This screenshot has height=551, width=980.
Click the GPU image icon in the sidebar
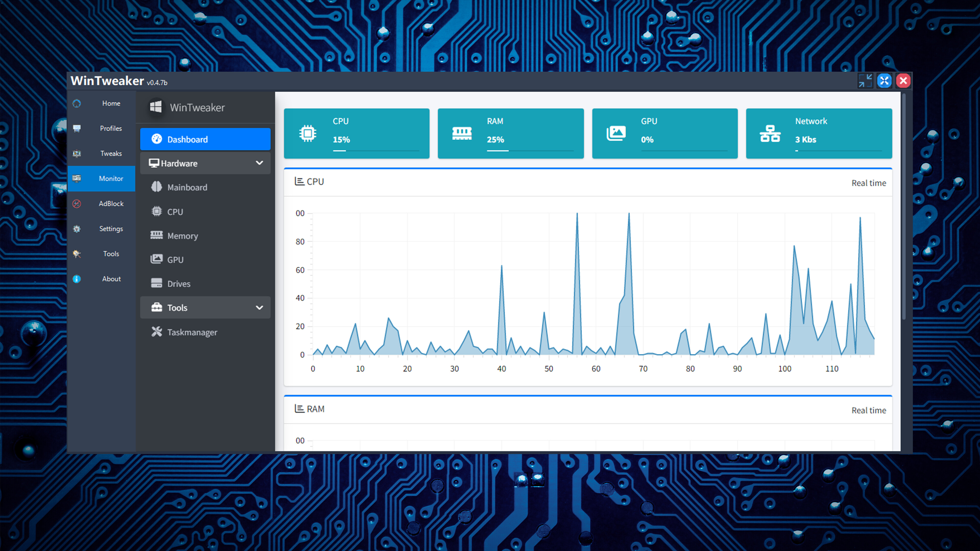[x=156, y=259]
